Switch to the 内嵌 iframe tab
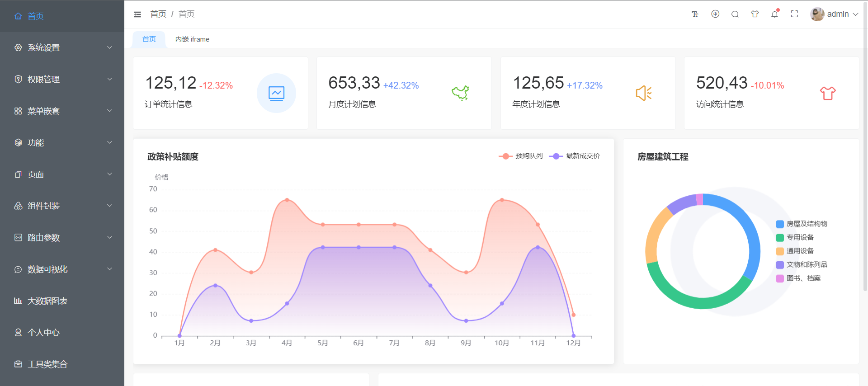This screenshot has width=868, height=386. point(192,39)
